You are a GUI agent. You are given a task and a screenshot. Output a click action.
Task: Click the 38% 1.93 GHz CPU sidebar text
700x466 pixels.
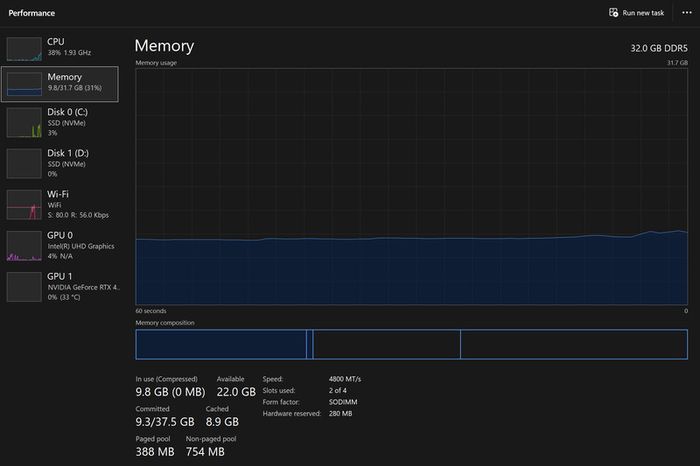tap(69, 53)
